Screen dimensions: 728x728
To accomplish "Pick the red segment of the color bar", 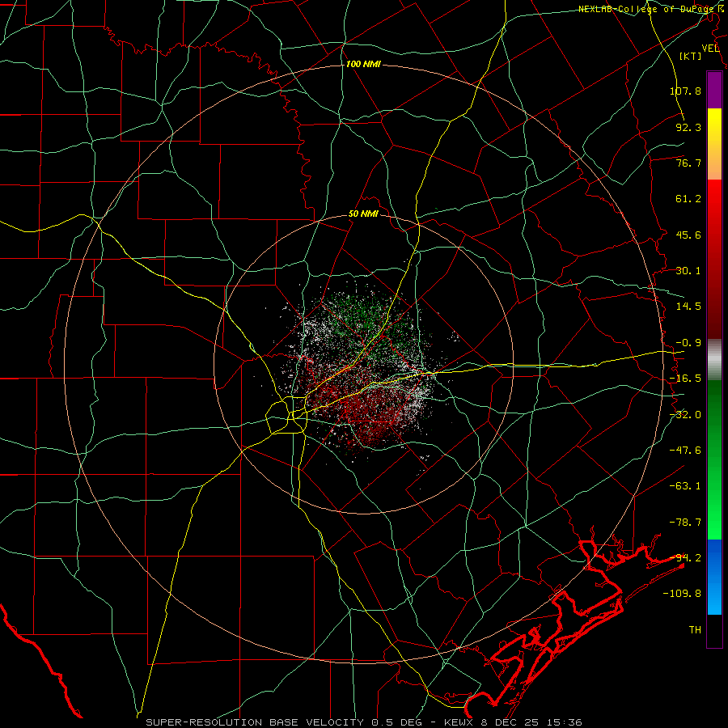I will (714, 259).
